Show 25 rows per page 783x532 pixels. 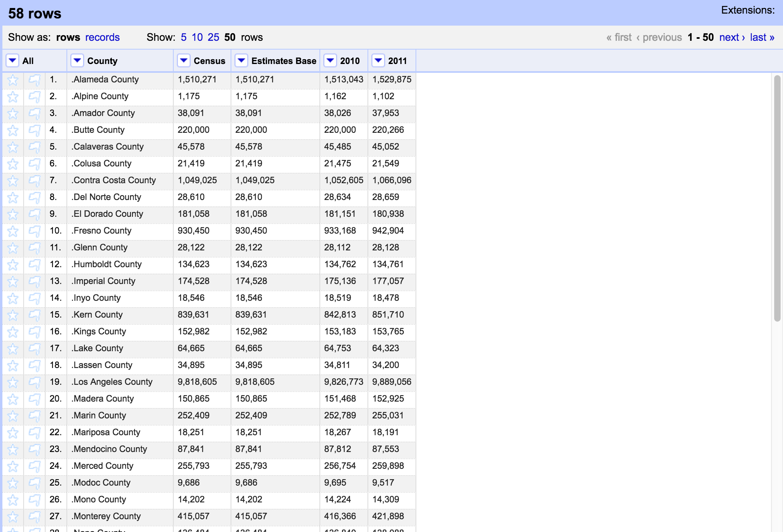(x=213, y=37)
